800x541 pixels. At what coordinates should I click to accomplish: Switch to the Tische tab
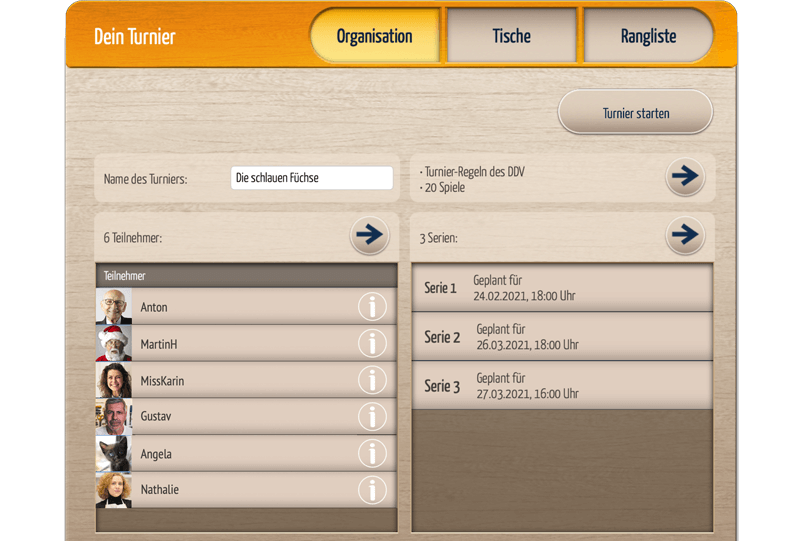[x=511, y=37]
